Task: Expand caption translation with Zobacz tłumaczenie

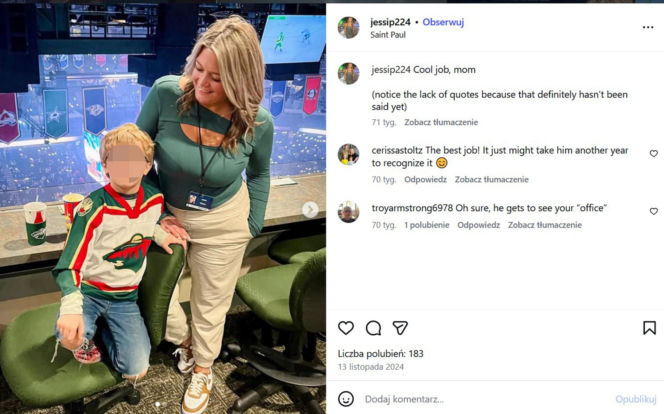Action: 441,122
